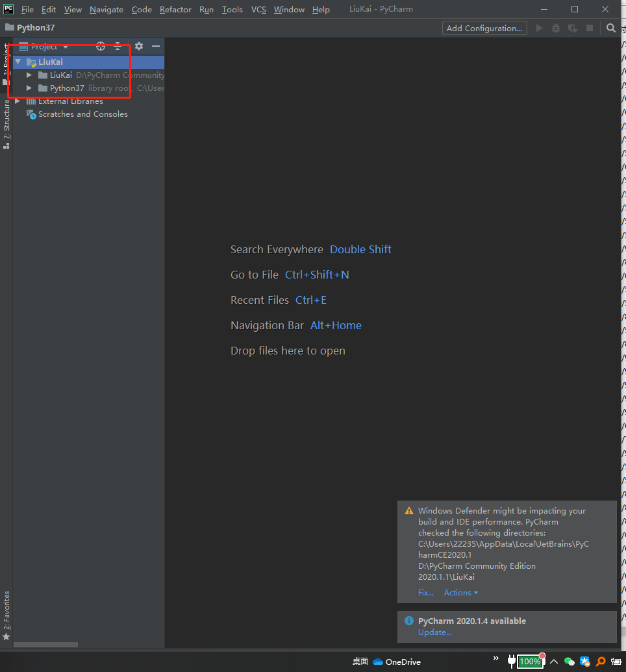Click the Stop square icon in toolbar
This screenshot has height=672, width=626.
[x=590, y=29]
